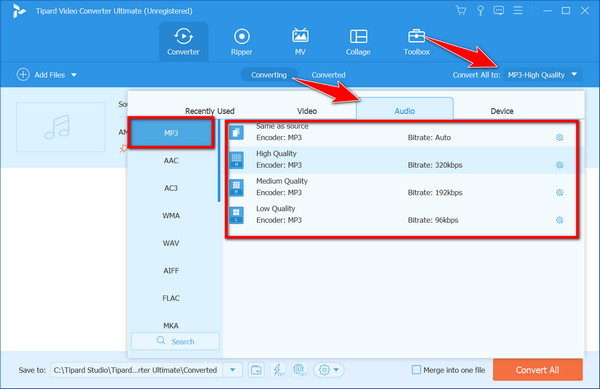Select WMA in the format list
Viewport: 600px width, 389px height.
[171, 215]
